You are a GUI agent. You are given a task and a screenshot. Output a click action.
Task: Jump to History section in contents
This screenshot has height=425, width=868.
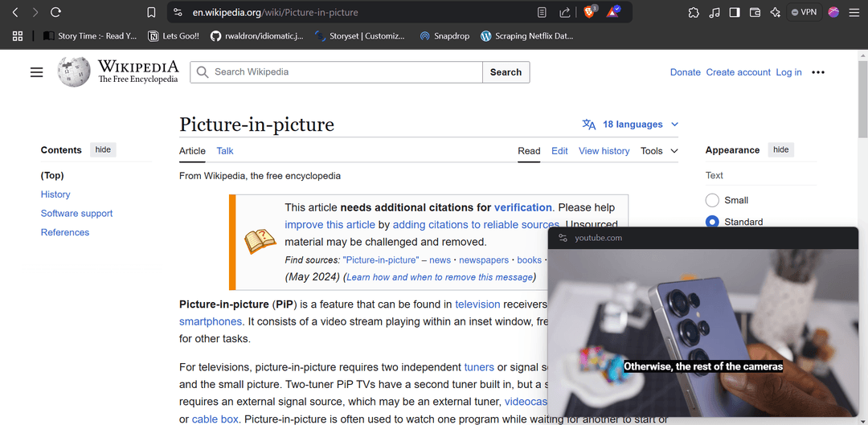[x=55, y=194]
